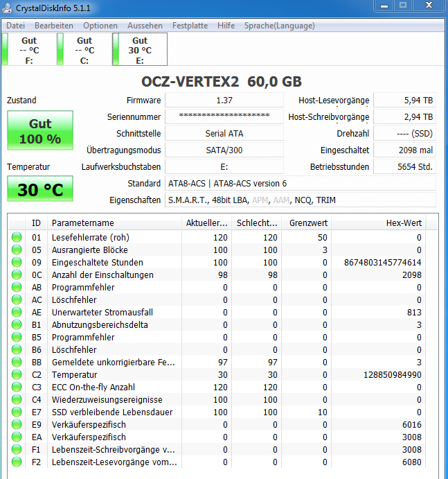Select the E: drive tab showing 30 °C
The width and height of the screenshot is (448, 479).
140,49
